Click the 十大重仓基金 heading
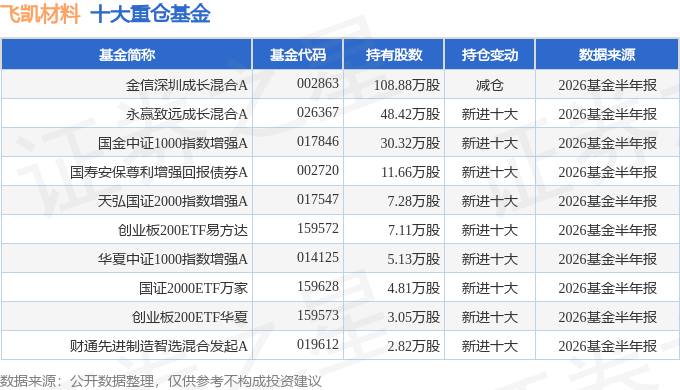Viewport: 680px width, 390px height. (150, 13)
